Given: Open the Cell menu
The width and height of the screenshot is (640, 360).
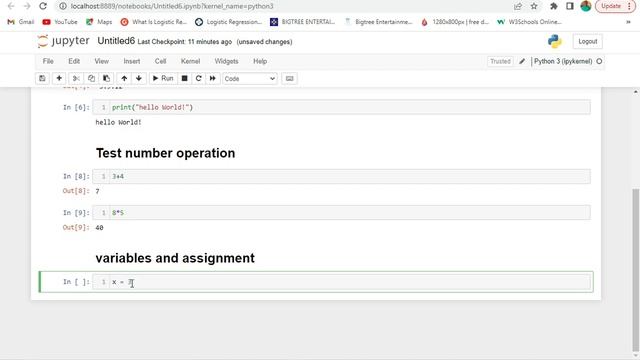Looking at the screenshot, I should pos(160,61).
